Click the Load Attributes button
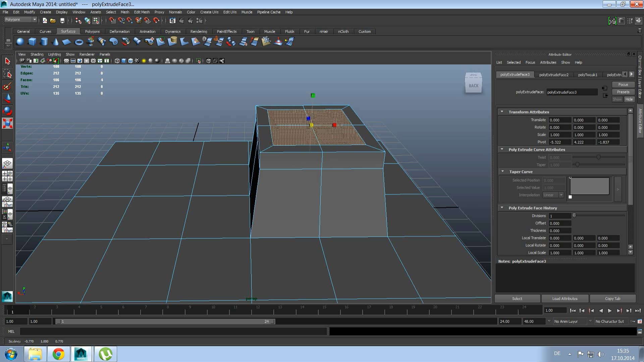644x362 pixels. coord(565,299)
